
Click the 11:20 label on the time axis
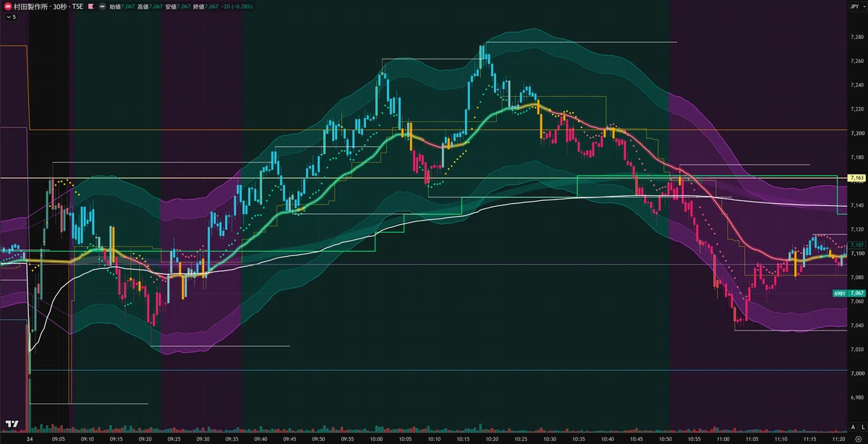click(x=839, y=438)
